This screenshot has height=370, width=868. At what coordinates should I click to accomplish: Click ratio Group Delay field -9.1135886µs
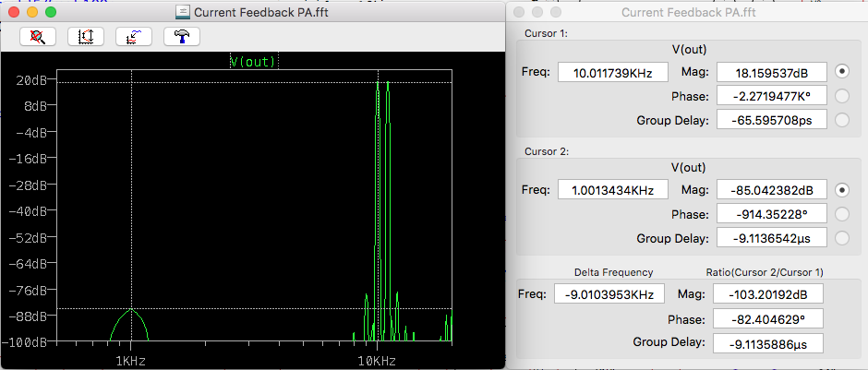[x=767, y=343]
